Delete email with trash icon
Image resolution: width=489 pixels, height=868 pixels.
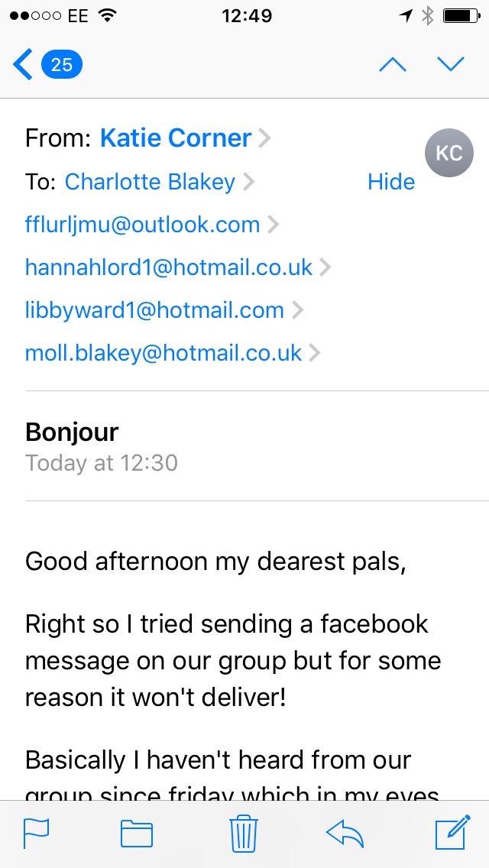tap(244, 833)
